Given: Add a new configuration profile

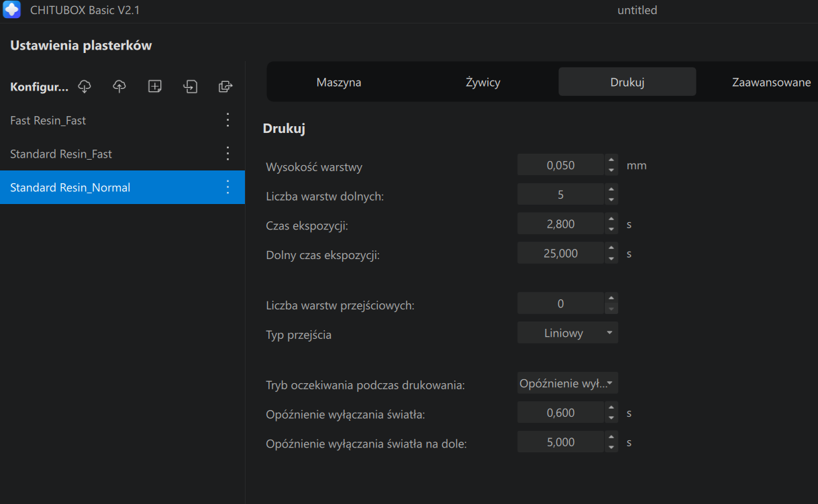Looking at the screenshot, I should coord(155,87).
